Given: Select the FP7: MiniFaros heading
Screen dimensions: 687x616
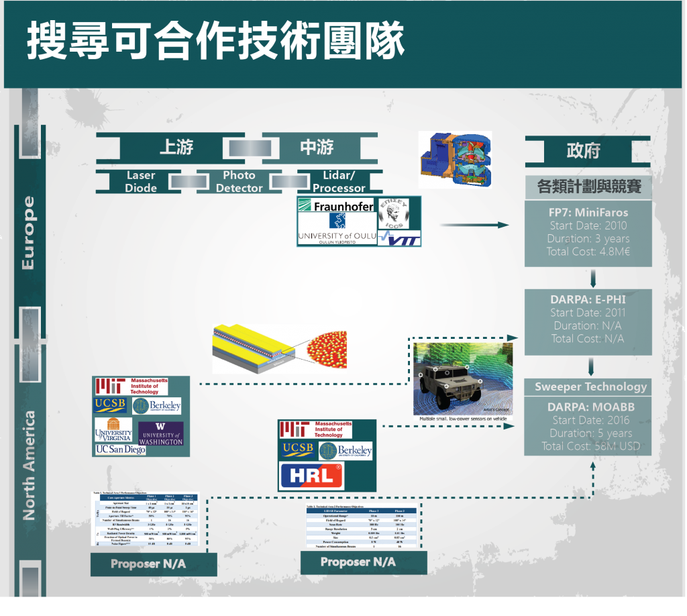Looking at the screenshot, I should [588, 213].
